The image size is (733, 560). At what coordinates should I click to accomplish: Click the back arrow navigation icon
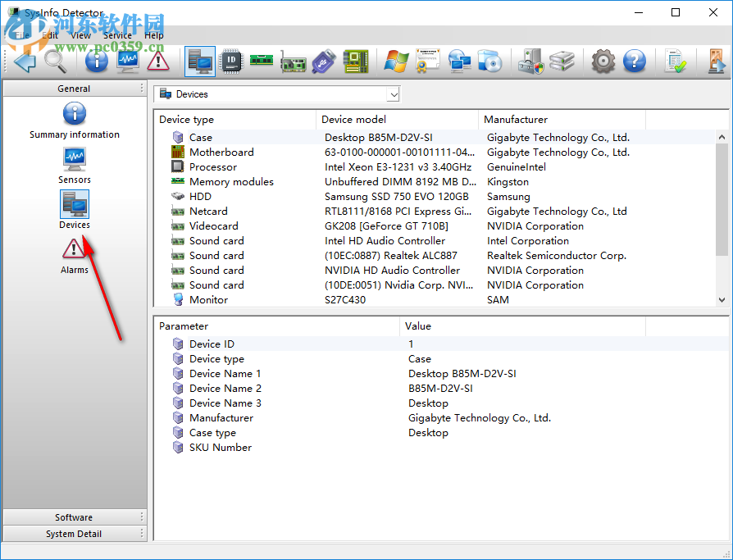(x=23, y=61)
